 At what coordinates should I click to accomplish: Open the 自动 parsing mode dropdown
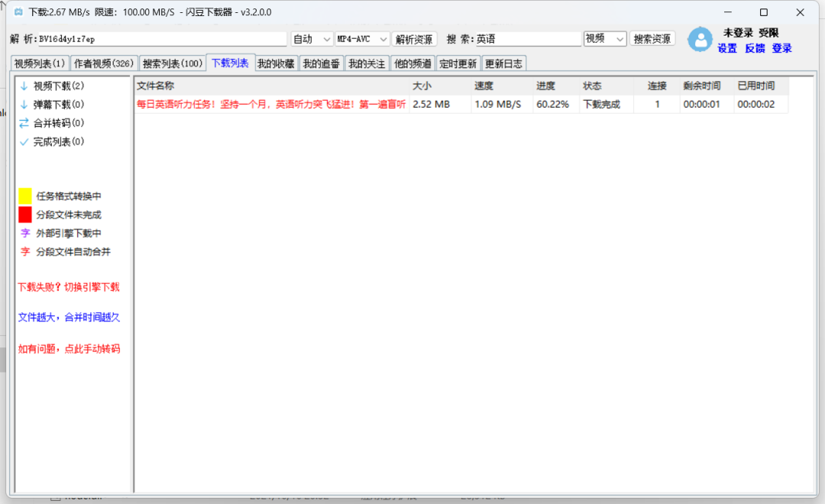311,37
